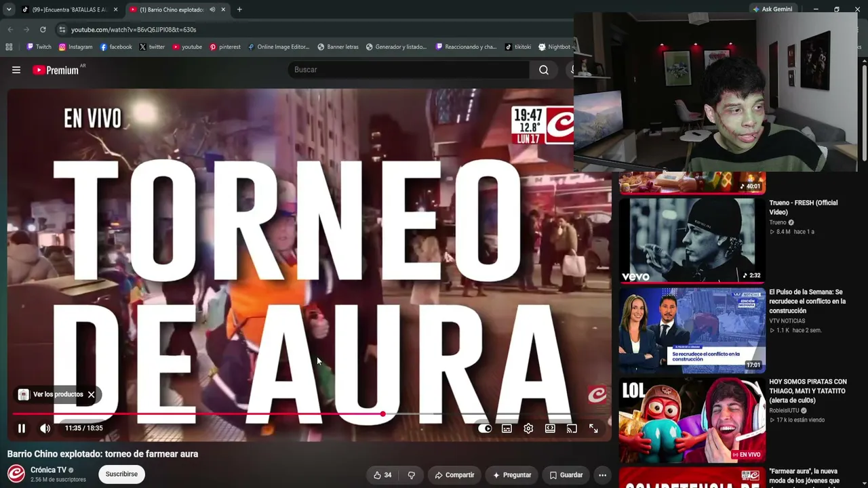Open the Crónica TV channel avatar
The height and width of the screenshot is (488, 868).
tap(16, 474)
